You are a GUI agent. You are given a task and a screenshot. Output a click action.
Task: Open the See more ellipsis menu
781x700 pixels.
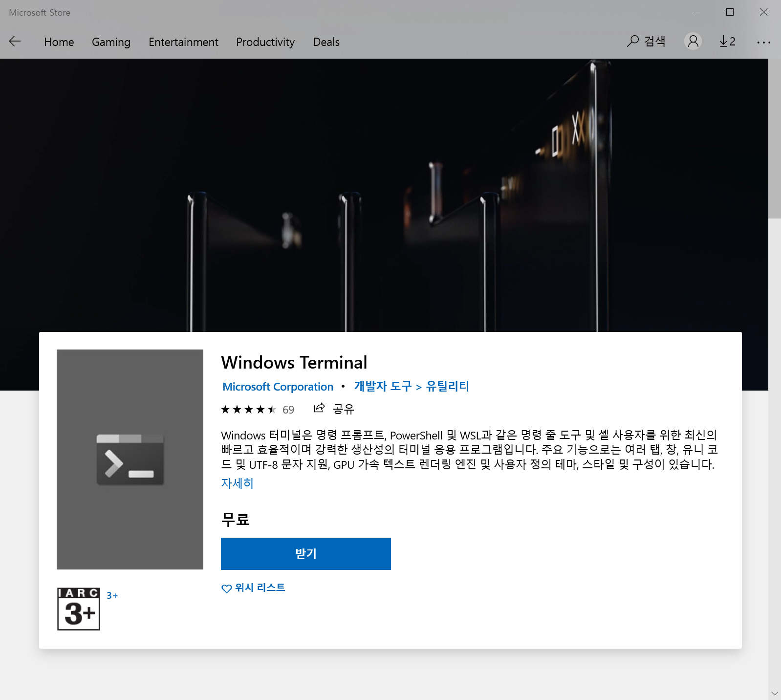(763, 43)
